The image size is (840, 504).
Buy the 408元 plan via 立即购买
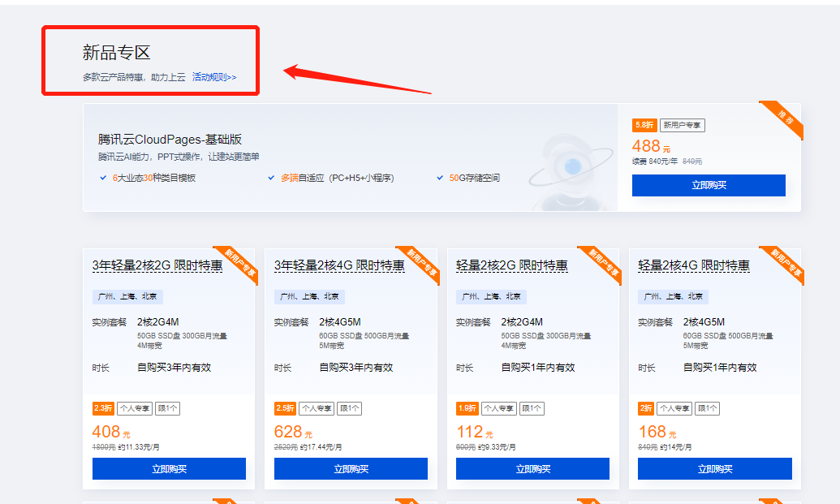tap(170, 468)
